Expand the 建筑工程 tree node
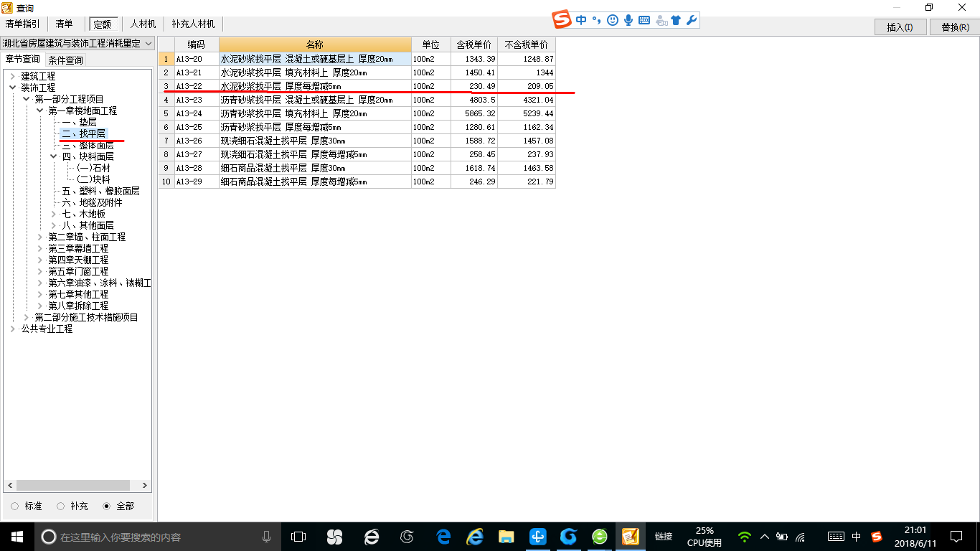The width and height of the screenshot is (980, 551). pos(13,76)
